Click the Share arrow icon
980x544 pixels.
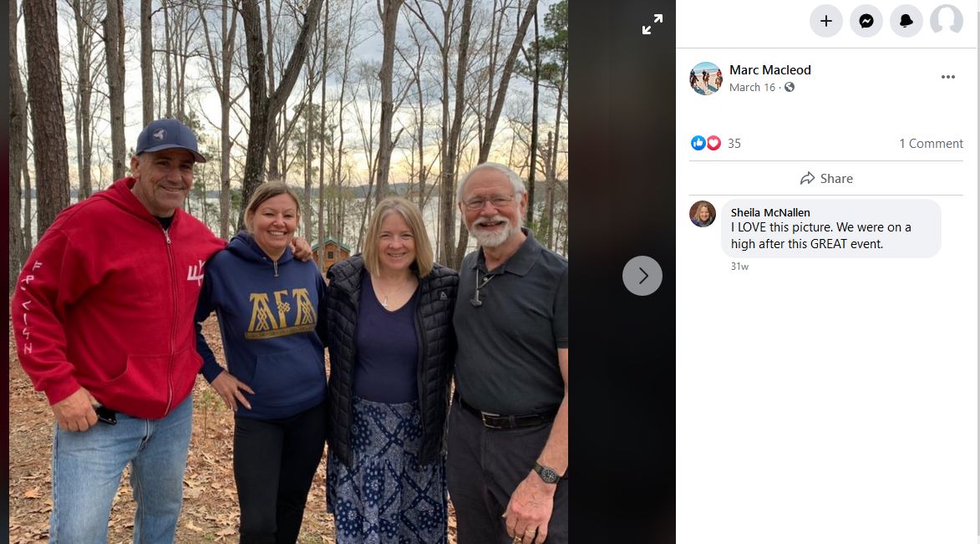807,178
